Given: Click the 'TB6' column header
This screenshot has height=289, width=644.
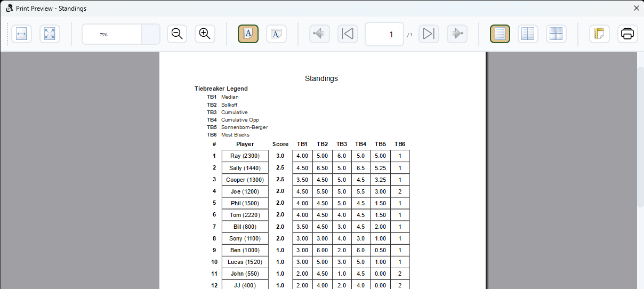Looking at the screenshot, I should click(x=400, y=144).
